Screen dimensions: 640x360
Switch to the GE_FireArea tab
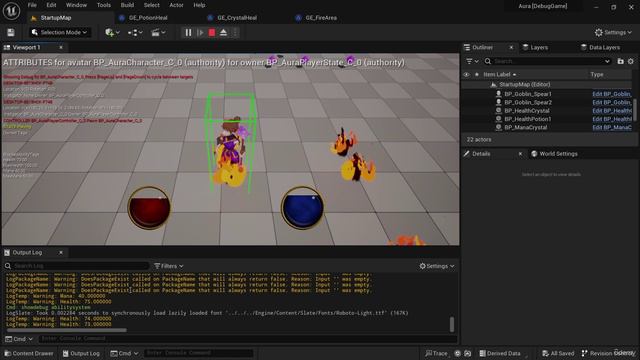tap(321, 18)
